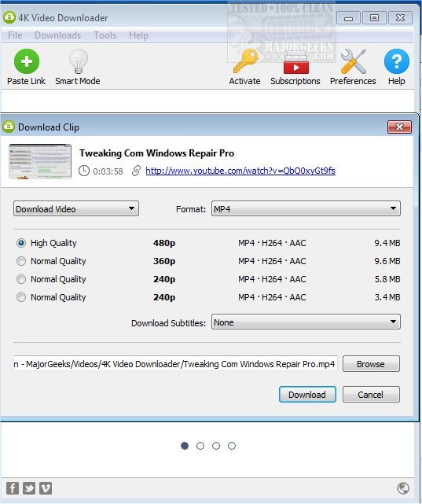Maximize the 4K Video Downloader window
Image resolution: width=422 pixels, height=504 pixels.
coord(374,17)
